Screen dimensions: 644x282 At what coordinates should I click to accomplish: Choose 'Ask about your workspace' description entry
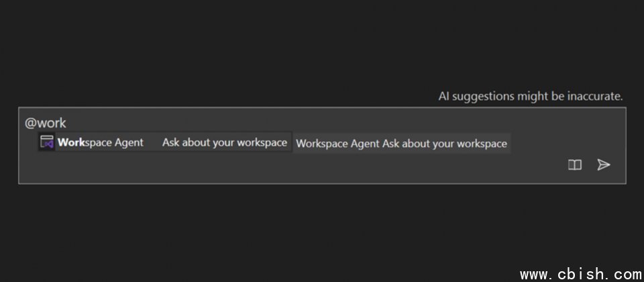click(224, 142)
